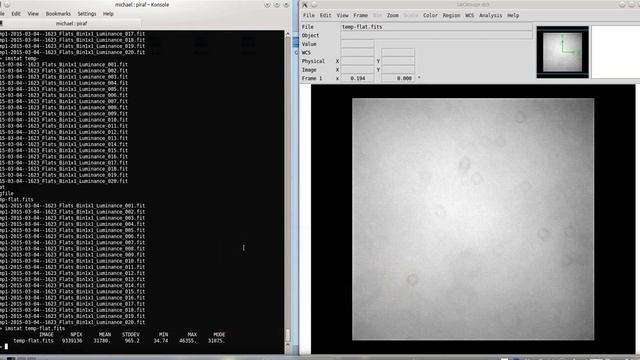The image size is (640, 360).
Task: Open the Help menu in Konsole
Action: point(108,13)
